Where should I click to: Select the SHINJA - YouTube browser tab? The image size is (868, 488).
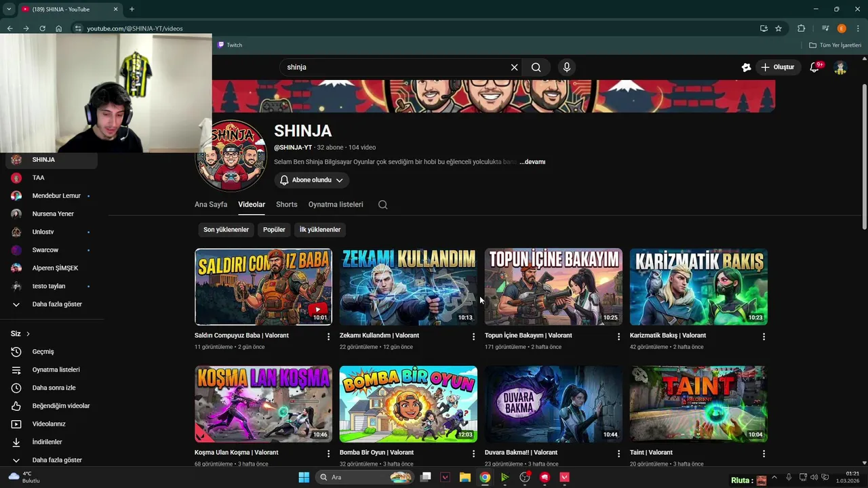(69, 9)
